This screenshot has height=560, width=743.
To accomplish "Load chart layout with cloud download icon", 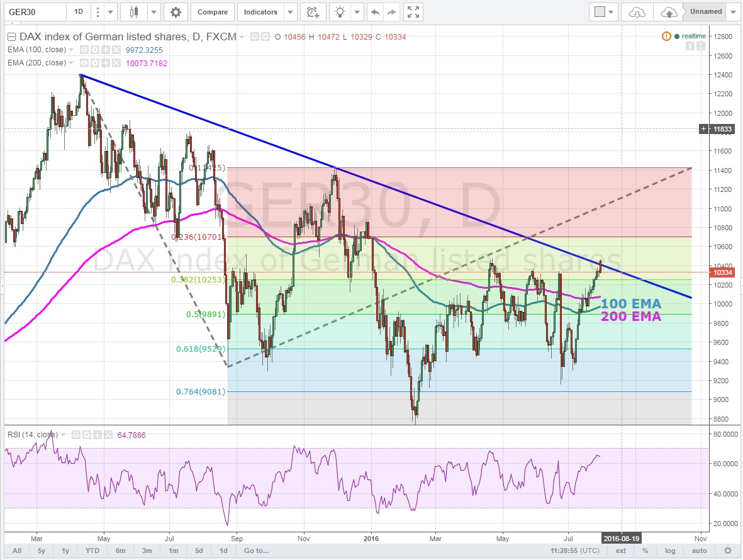I will (637, 12).
